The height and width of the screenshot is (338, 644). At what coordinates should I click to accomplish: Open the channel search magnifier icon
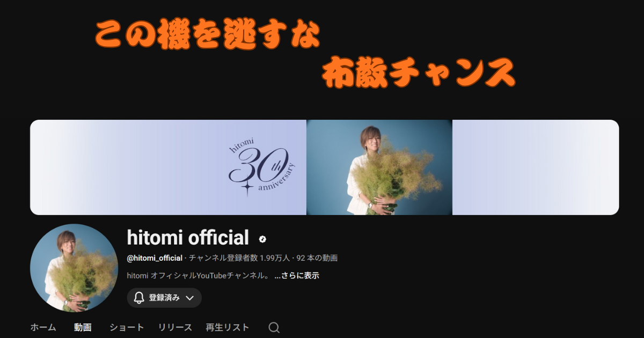tap(274, 328)
